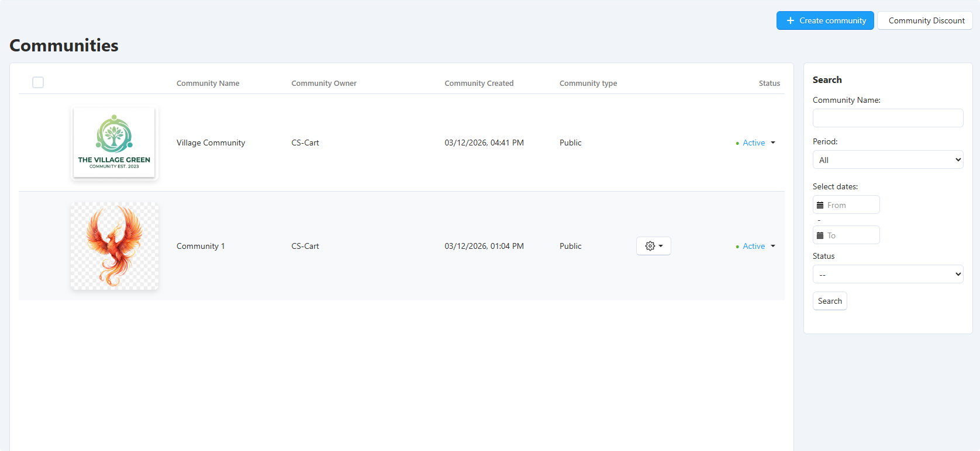Sort by Community Created column header
The width and height of the screenshot is (980, 451).
tap(479, 84)
